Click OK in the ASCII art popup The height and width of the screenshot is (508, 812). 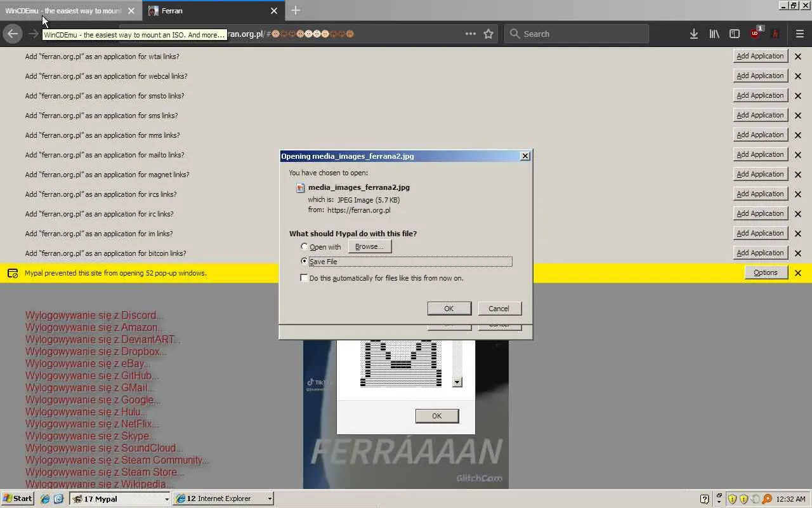coord(437,416)
